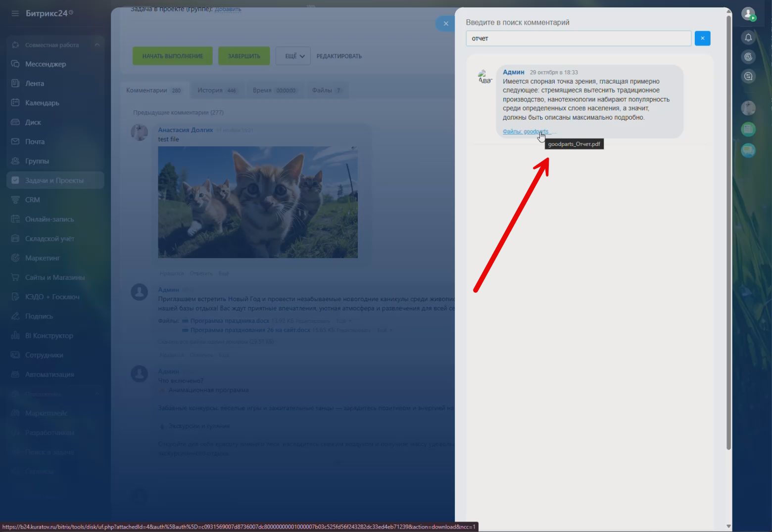Open Анастасия Долгих profile link
This screenshot has width=772, height=532.
pos(186,130)
